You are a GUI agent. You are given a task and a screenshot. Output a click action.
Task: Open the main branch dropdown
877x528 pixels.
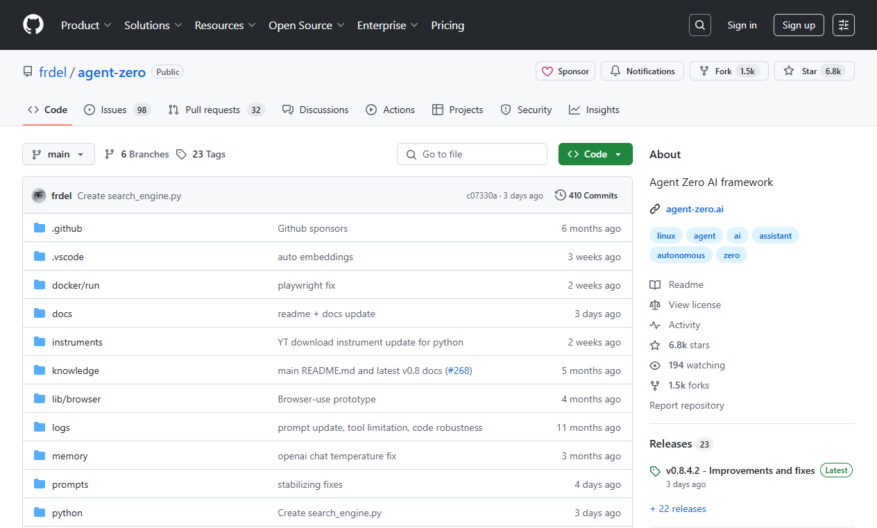pos(58,154)
